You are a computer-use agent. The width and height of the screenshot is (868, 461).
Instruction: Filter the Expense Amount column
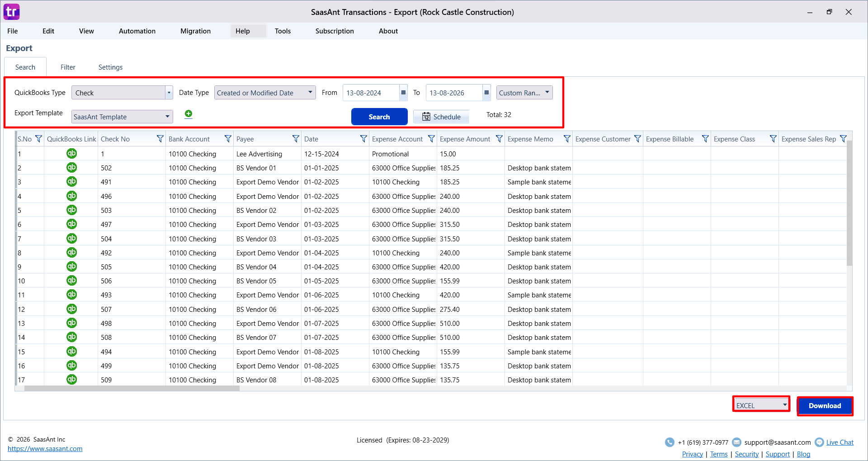click(x=499, y=139)
